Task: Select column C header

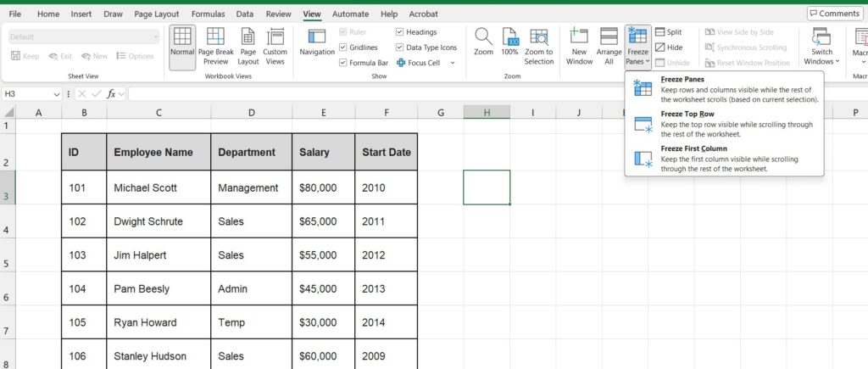Action: (159, 113)
